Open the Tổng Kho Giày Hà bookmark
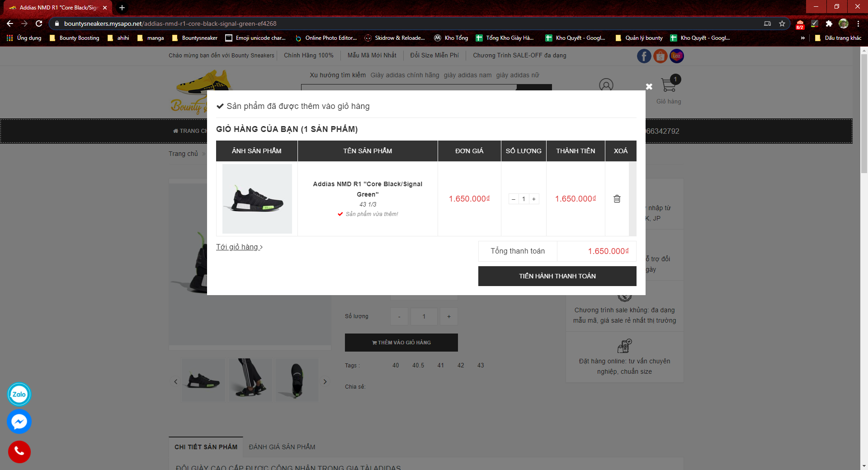This screenshot has width=868, height=470. [x=505, y=38]
